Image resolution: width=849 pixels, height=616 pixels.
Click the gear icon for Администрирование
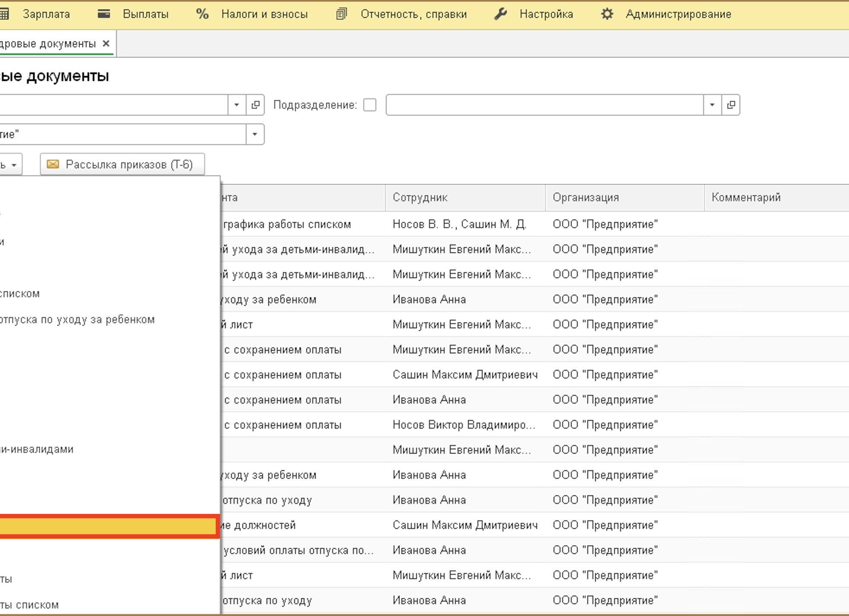pos(607,14)
